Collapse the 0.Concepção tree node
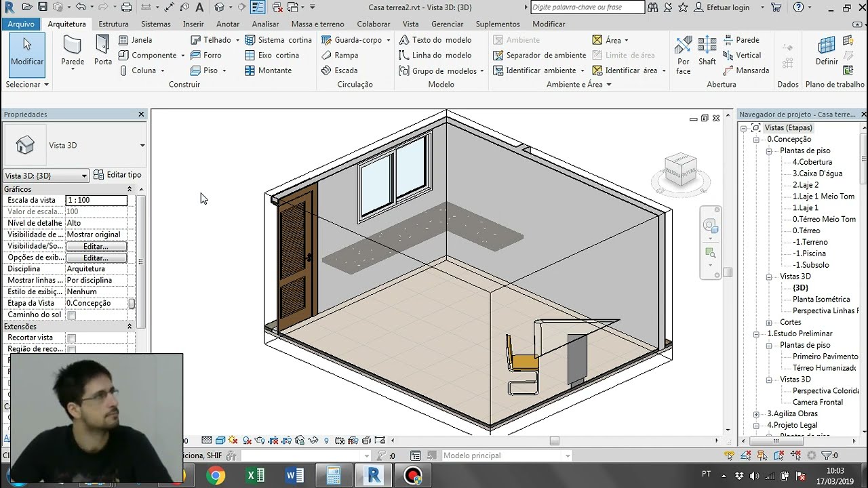Screen dimensions: 868x488 [x=756, y=140]
